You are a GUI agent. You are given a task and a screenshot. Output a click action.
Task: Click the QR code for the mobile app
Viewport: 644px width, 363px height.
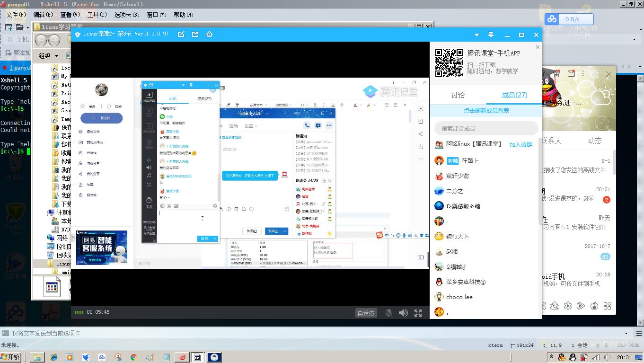(449, 63)
